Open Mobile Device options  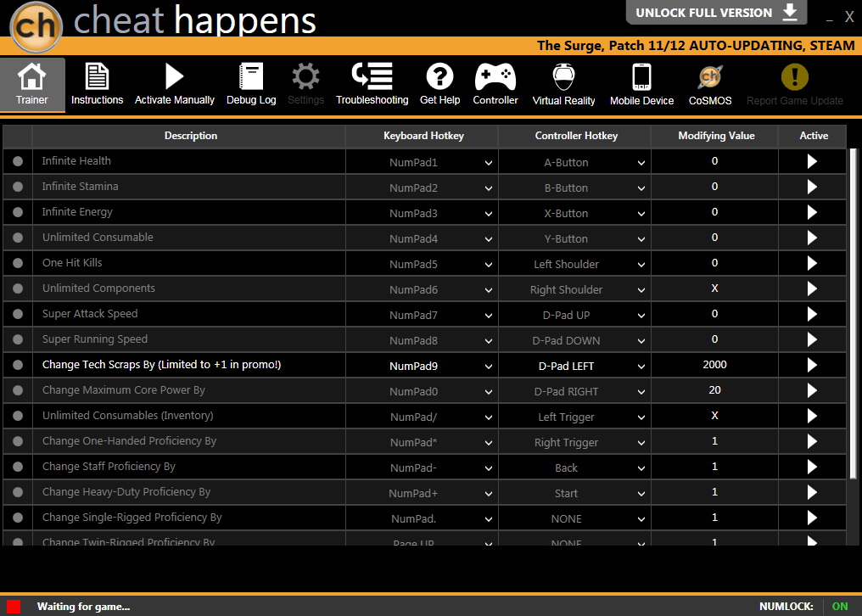click(641, 85)
